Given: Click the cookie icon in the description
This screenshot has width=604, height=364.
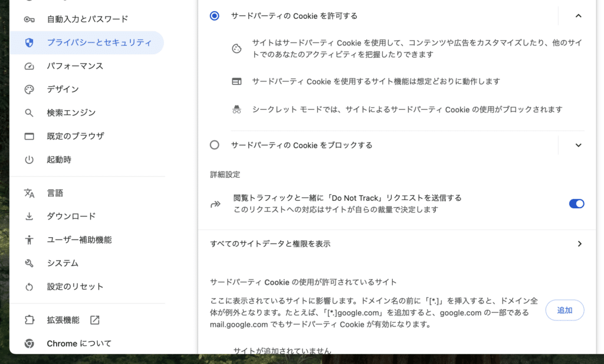Looking at the screenshot, I should (x=237, y=48).
